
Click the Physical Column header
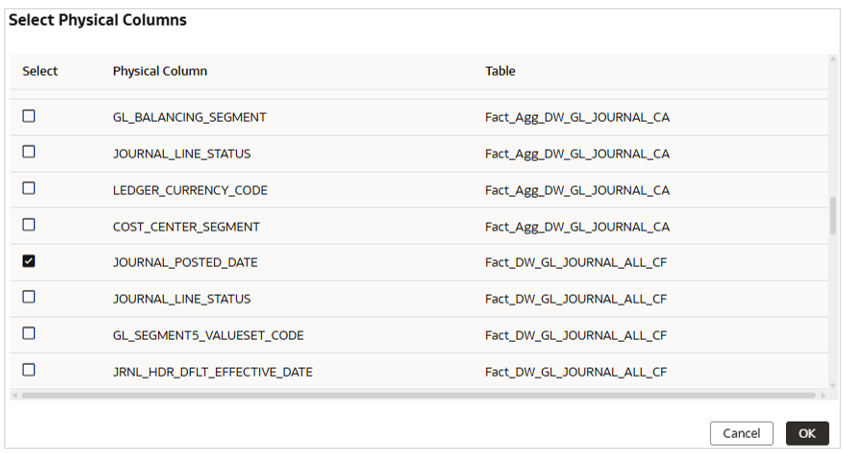pyautogui.click(x=160, y=71)
